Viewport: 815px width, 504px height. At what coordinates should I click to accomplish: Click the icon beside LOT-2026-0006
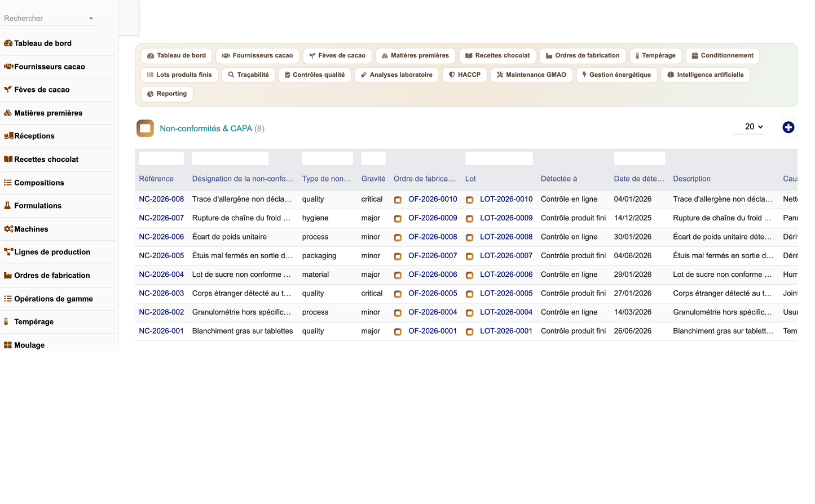(469, 275)
